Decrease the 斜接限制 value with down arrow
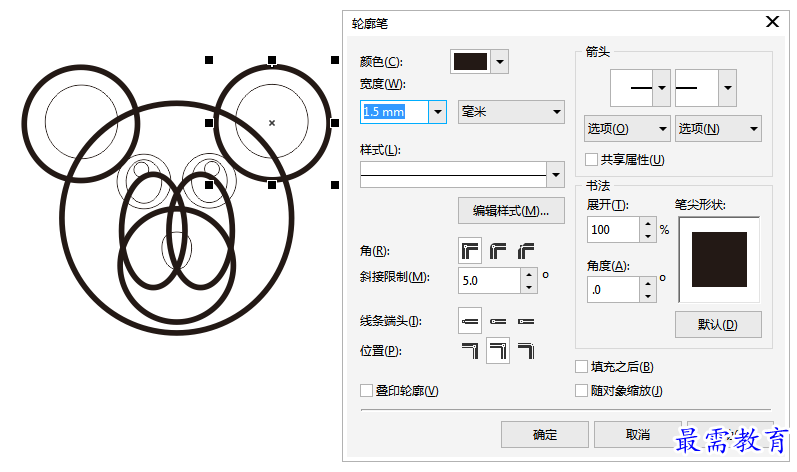This screenshot has height=472, width=797. 529,287
